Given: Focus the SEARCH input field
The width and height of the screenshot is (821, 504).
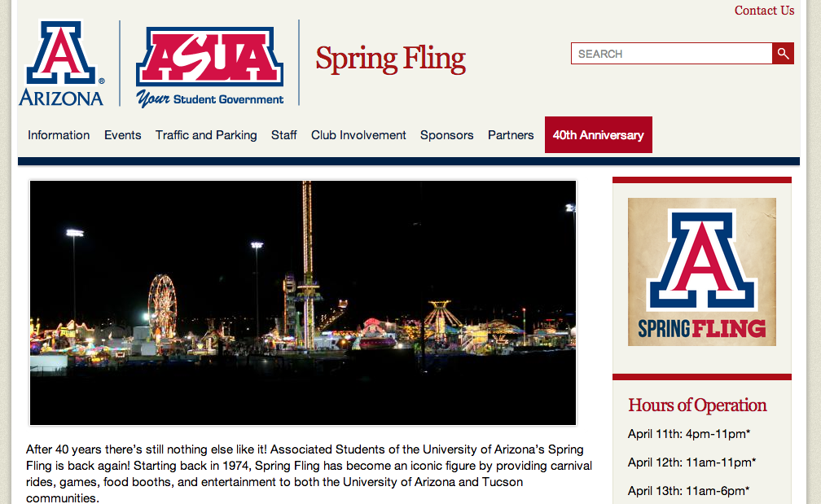Looking at the screenshot, I should tap(672, 54).
